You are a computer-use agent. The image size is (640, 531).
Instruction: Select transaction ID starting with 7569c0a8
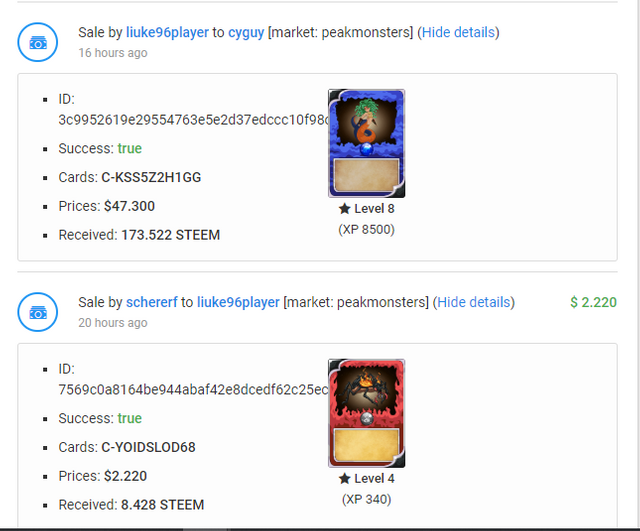coord(193,390)
